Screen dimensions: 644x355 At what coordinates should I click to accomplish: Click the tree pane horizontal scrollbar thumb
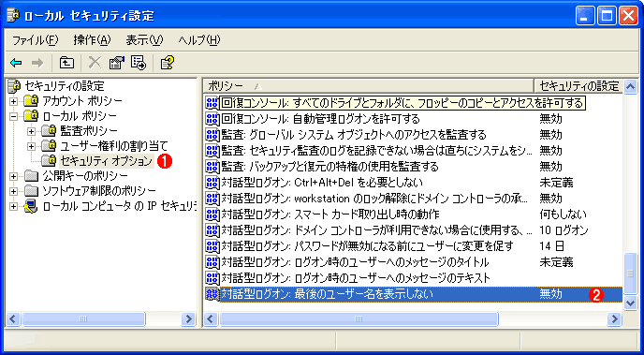83,318
